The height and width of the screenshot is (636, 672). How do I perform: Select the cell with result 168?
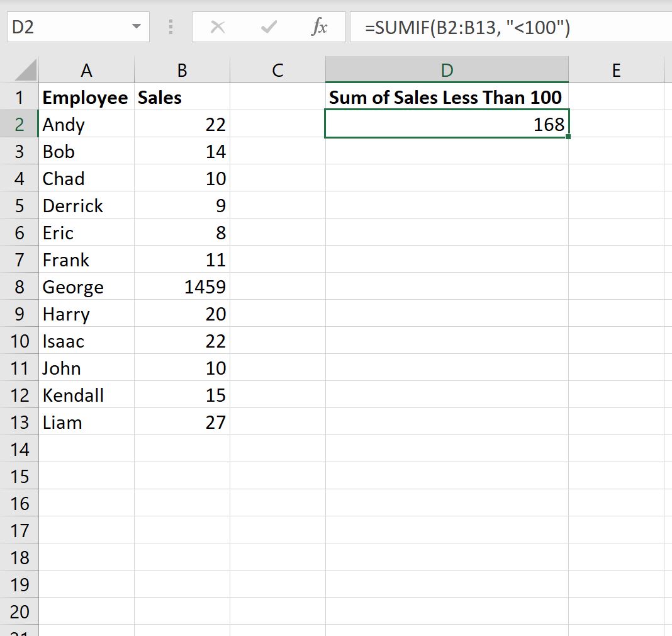[447, 124]
